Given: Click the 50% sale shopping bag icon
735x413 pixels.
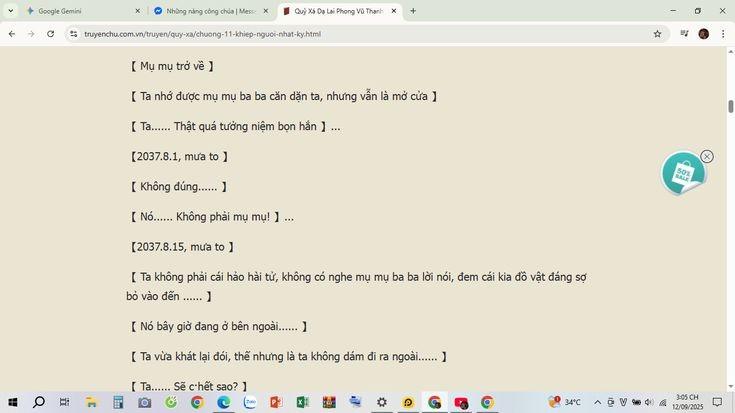Looking at the screenshot, I should click(x=683, y=174).
